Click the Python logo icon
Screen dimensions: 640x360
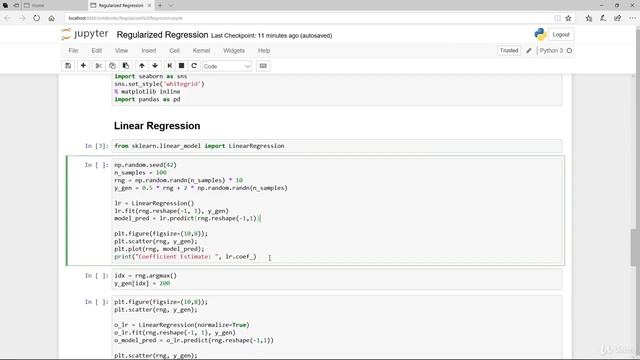coord(540,34)
